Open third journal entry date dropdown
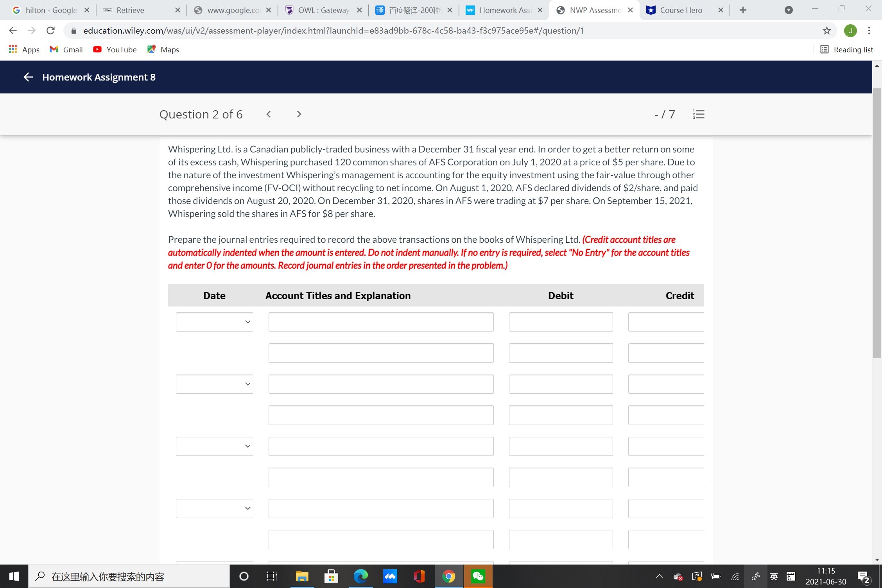The height and width of the screenshot is (588, 882). [214, 446]
